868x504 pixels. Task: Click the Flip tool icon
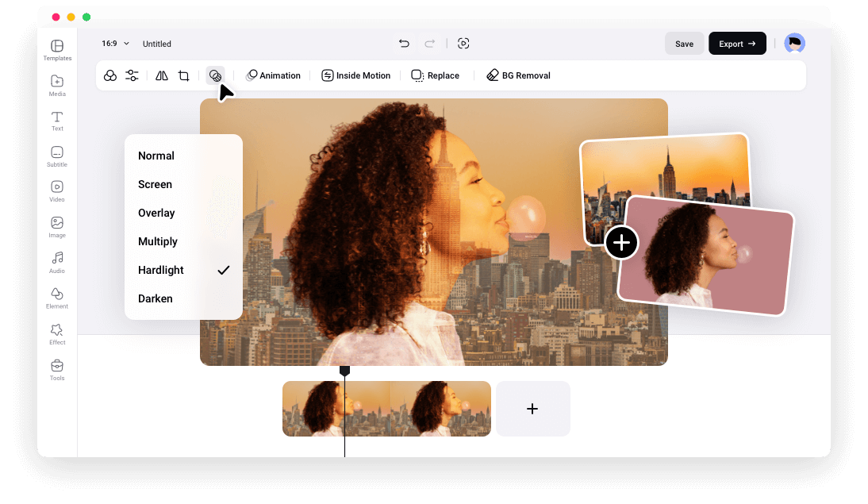[x=162, y=75]
